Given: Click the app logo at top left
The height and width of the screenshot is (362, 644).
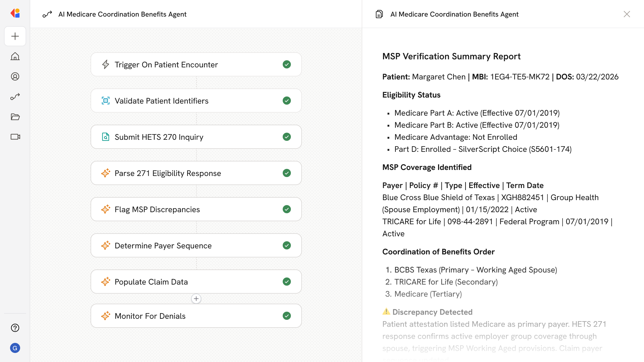Looking at the screenshot, I should (15, 13).
